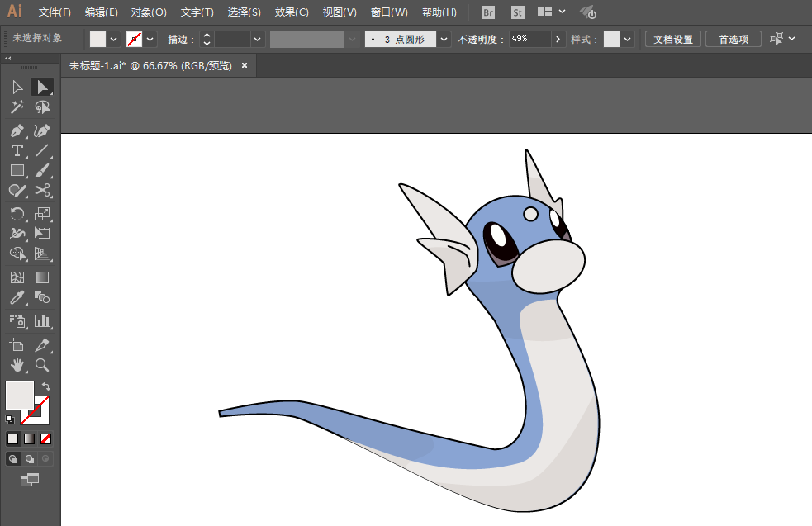The width and height of the screenshot is (812, 526).
Task: Open the 文件(F) menu
Action: point(55,12)
